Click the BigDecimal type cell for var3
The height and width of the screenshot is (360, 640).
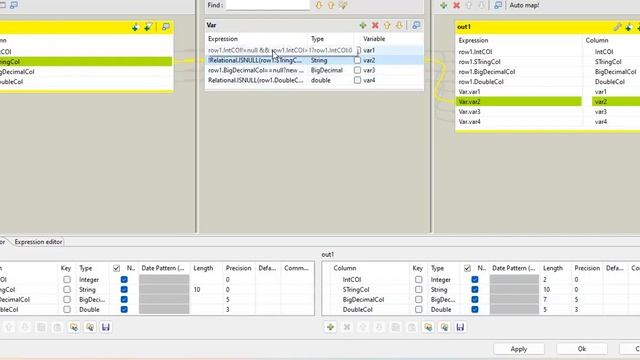tap(327, 70)
